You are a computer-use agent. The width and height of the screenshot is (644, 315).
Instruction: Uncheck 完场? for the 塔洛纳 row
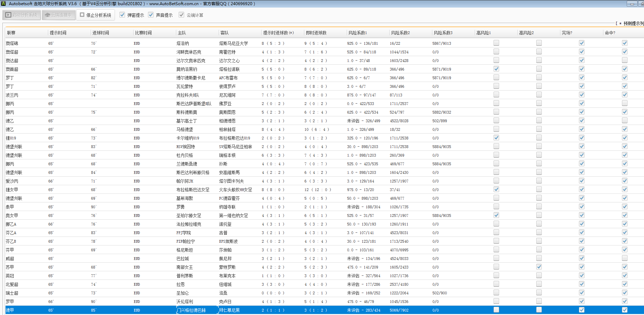point(581,43)
